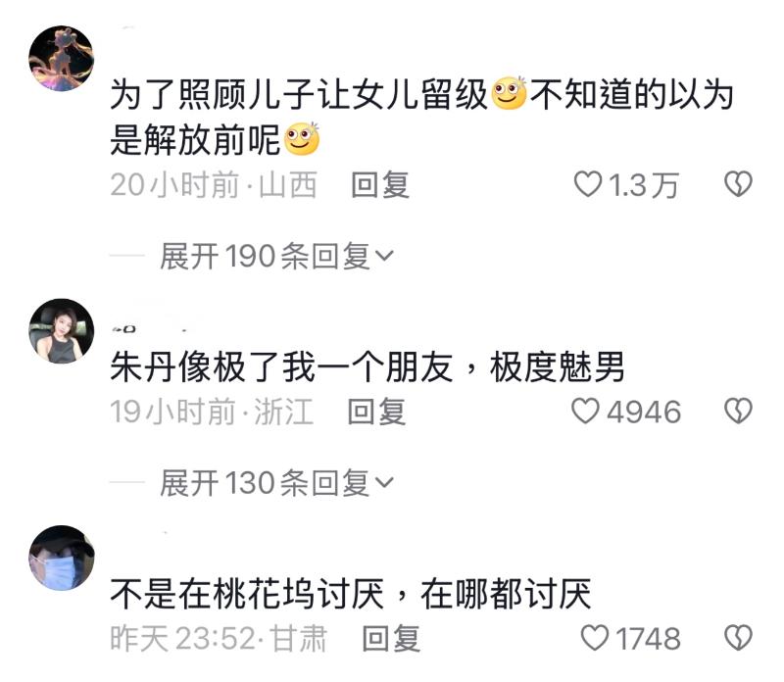
Task: Tap broken heart on 浙江 comment
Action: point(738,411)
